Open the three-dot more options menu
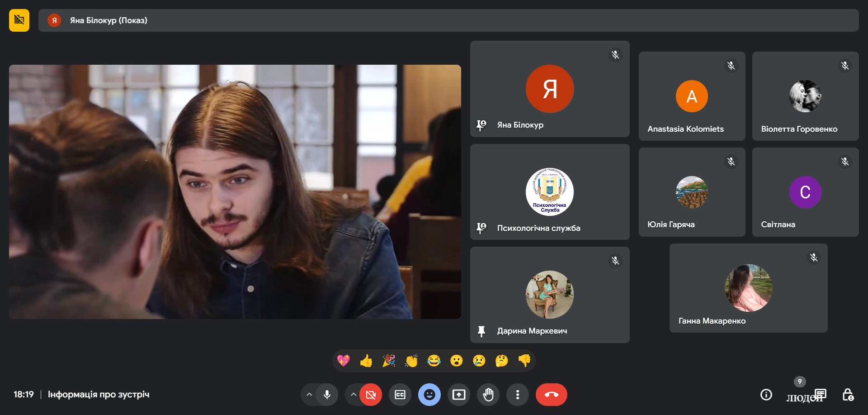Screen dimensions: 868x415 tap(518, 395)
